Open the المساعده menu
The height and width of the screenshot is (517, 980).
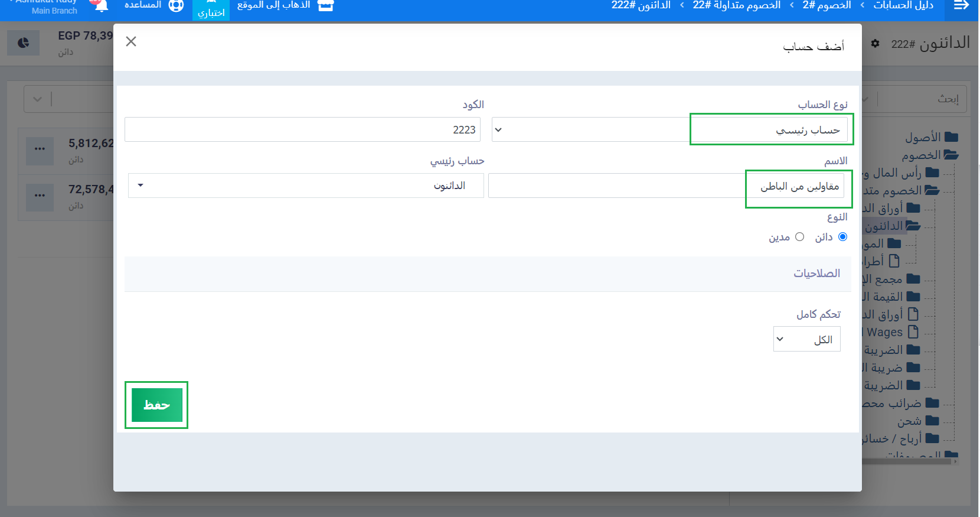143,5
